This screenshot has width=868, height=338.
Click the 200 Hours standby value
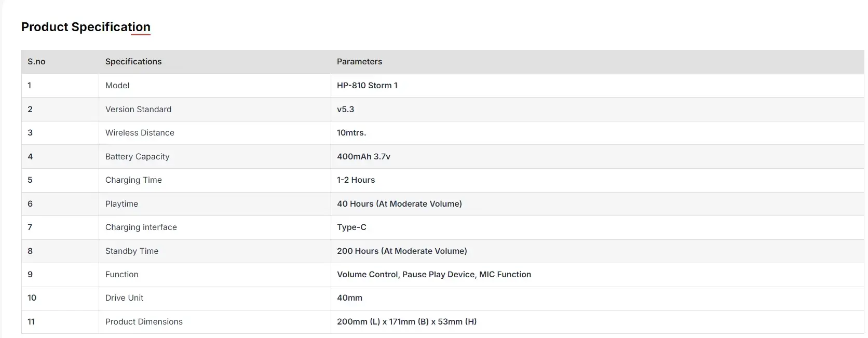[402, 251]
